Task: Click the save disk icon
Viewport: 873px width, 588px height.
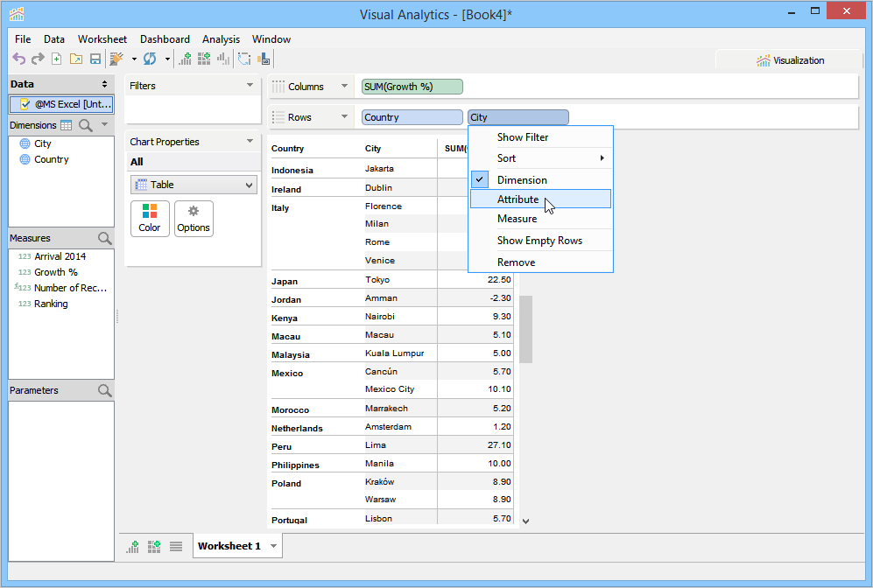Action: coord(95,59)
